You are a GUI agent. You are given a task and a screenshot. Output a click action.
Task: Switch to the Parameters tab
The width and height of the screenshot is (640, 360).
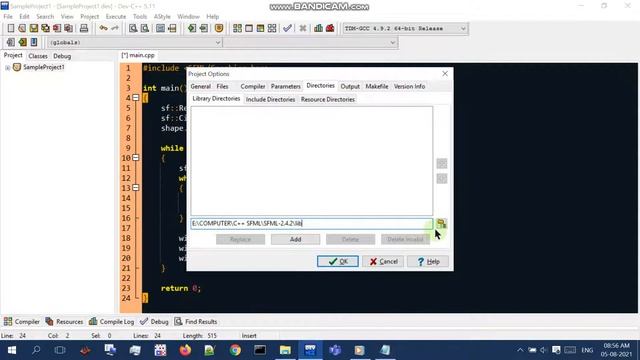click(x=285, y=86)
